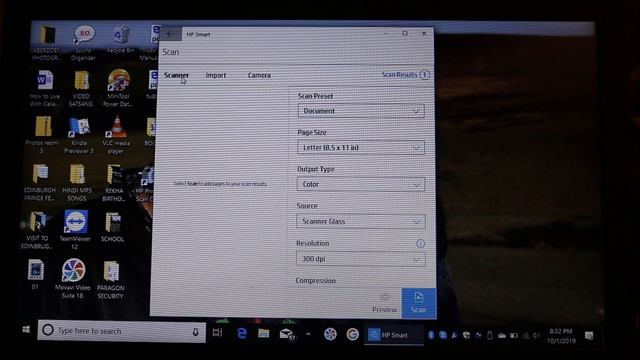Open the Source Scanner Glass dropdown
Viewport: 640px width, 360px height.
(360, 221)
